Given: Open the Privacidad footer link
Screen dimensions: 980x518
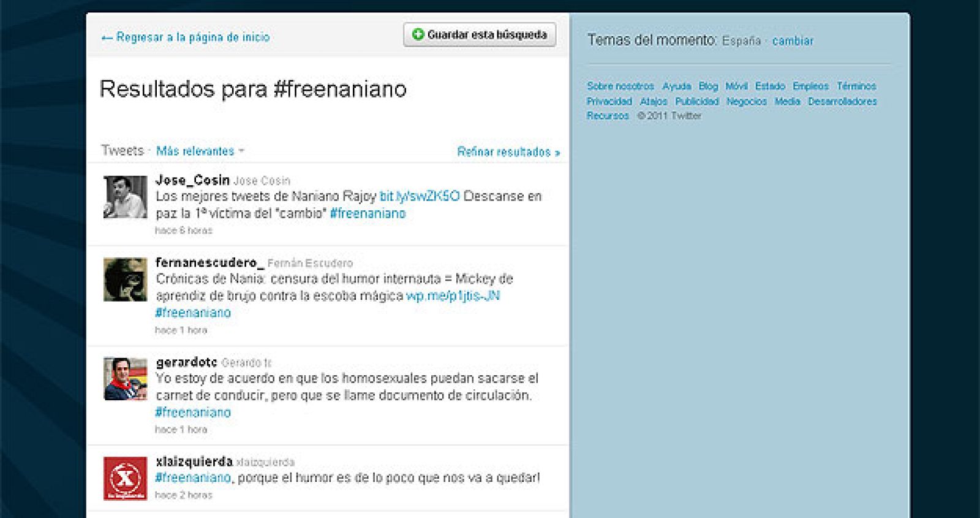Looking at the screenshot, I should pyautogui.click(x=609, y=101).
